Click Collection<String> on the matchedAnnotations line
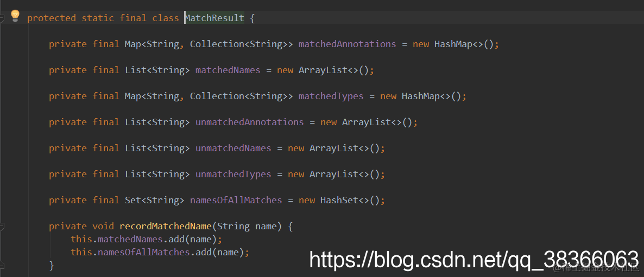The width and height of the screenshot is (644, 277). (242, 44)
